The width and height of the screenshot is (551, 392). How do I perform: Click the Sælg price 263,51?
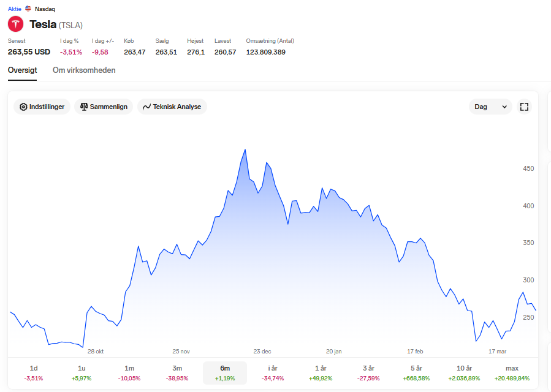[x=166, y=52]
